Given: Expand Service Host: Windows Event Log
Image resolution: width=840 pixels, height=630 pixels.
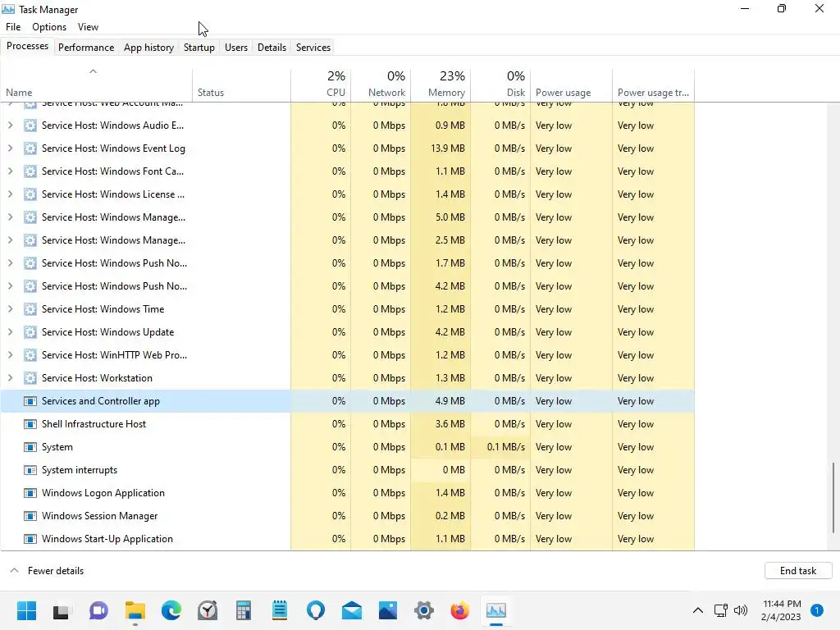Looking at the screenshot, I should (x=10, y=148).
